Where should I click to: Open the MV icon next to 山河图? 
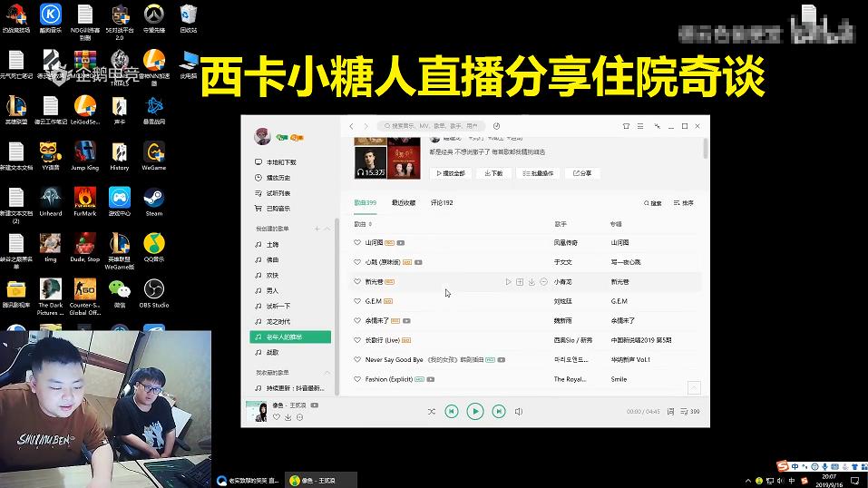point(401,242)
